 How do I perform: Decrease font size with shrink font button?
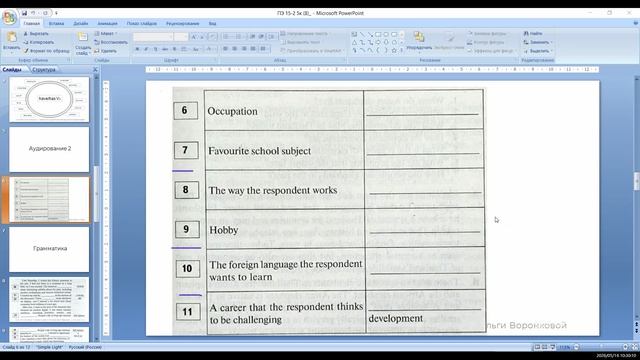tap(202, 37)
